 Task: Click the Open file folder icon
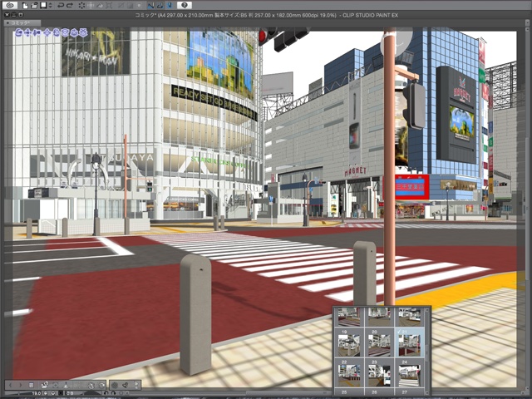pyautogui.click(x=34, y=5)
